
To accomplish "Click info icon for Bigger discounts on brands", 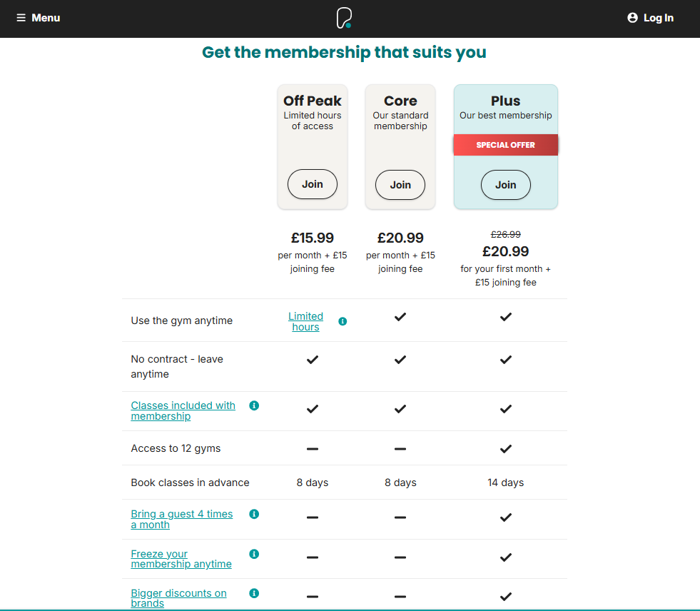I will click(254, 593).
